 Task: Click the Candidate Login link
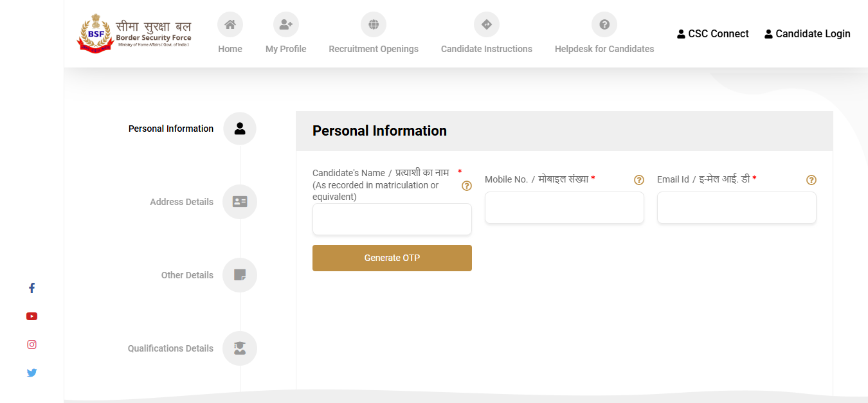(807, 34)
